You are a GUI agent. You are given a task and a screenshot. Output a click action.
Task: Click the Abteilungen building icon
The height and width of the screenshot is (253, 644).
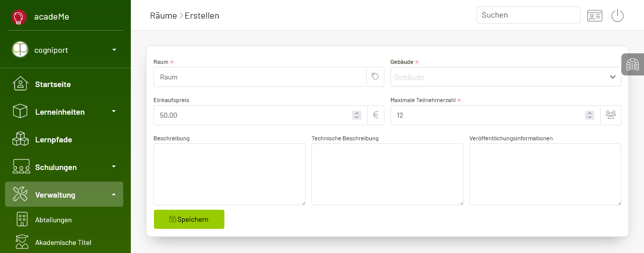coord(22,219)
